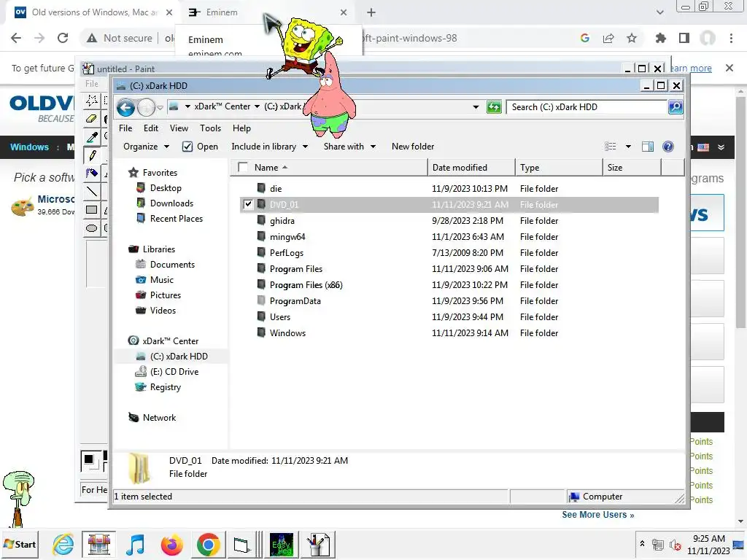The width and height of the screenshot is (747, 560).
Task: Open the music note app in taskbar
Action: point(135,544)
